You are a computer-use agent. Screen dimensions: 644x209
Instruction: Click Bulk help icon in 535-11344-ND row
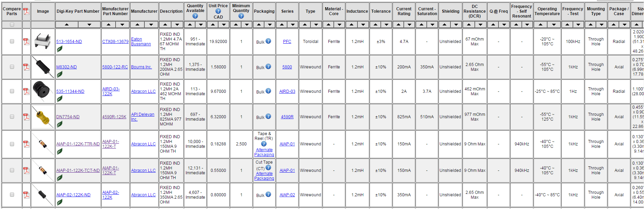click(268, 91)
